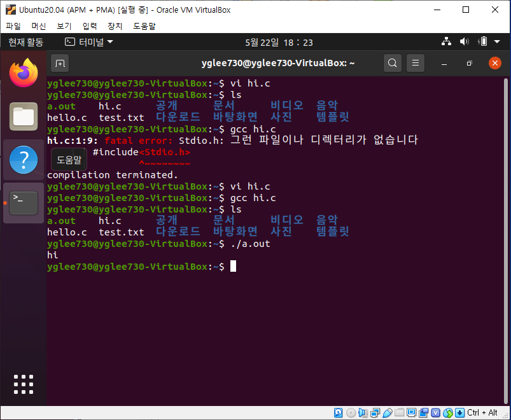
Task: Click the terminal vertical scrollbar
Action: (x=506, y=241)
